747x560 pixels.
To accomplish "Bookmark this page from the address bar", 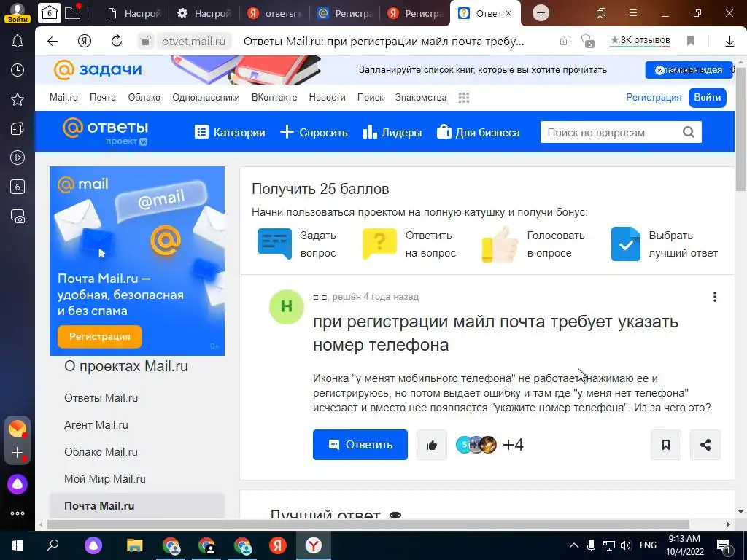I will [691, 42].
